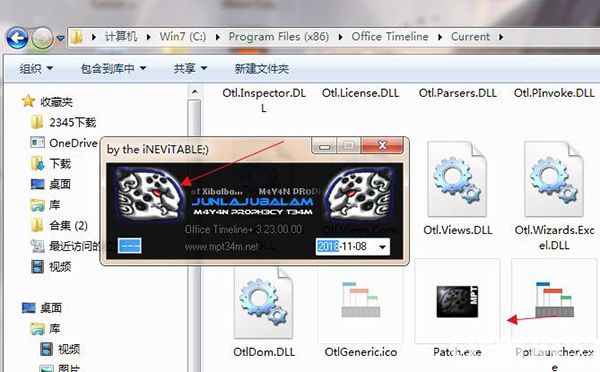Screen dimensions: 600x372
Task: Click the 库 icon under favorites
Action: [x=38, y=205]
